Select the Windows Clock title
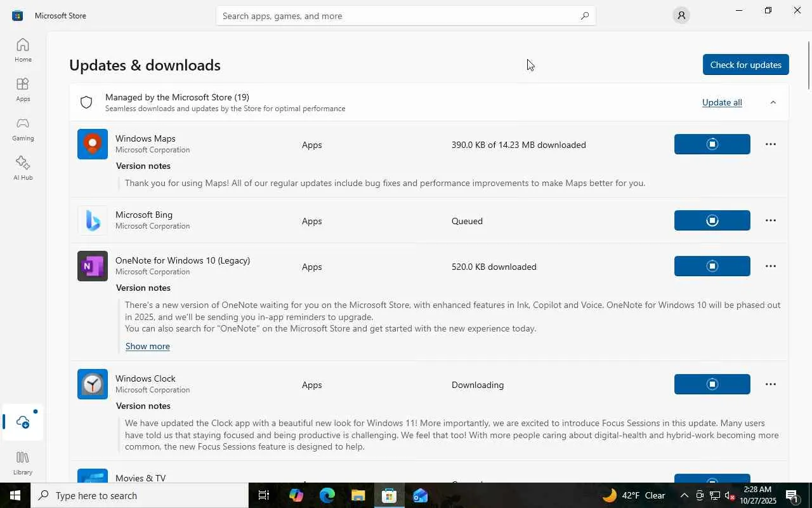 (x=145, y=378)
